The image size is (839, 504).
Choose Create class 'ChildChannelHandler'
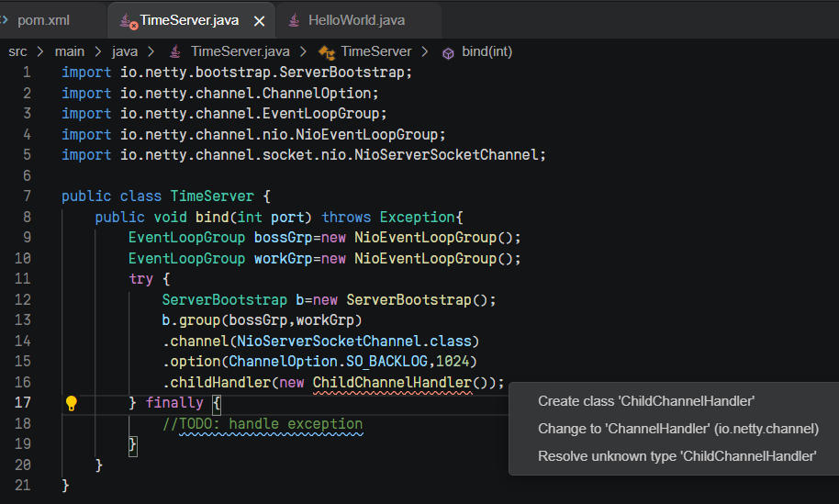click(646, 401)
